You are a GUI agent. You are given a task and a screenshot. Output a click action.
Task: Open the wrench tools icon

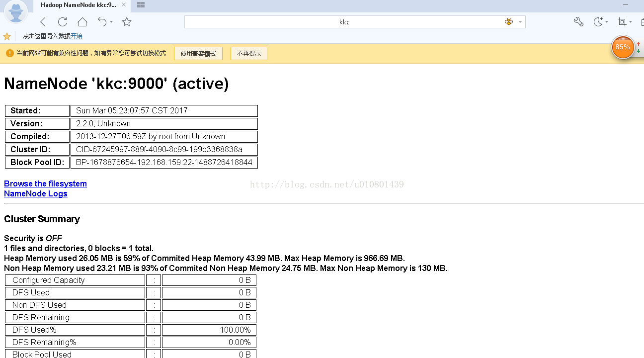coord(578,22)
